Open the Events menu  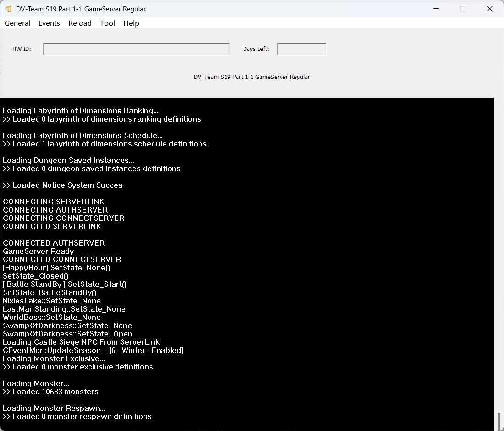pos(49,23)
